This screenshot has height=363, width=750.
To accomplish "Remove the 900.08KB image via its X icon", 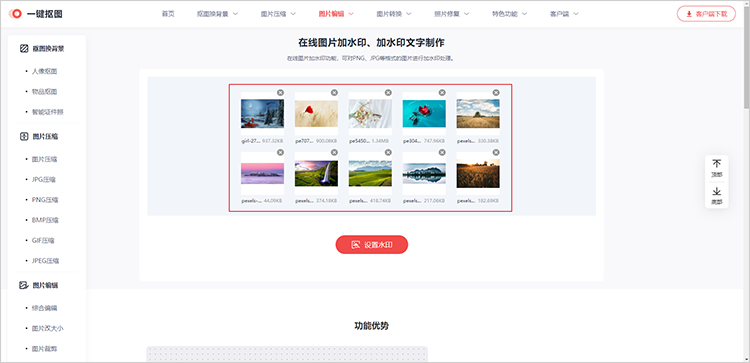I will 334,92.
